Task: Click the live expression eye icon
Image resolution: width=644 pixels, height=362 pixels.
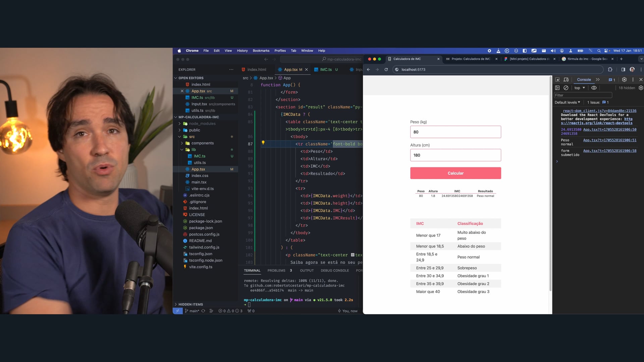Action: click(x=594, y=88)
